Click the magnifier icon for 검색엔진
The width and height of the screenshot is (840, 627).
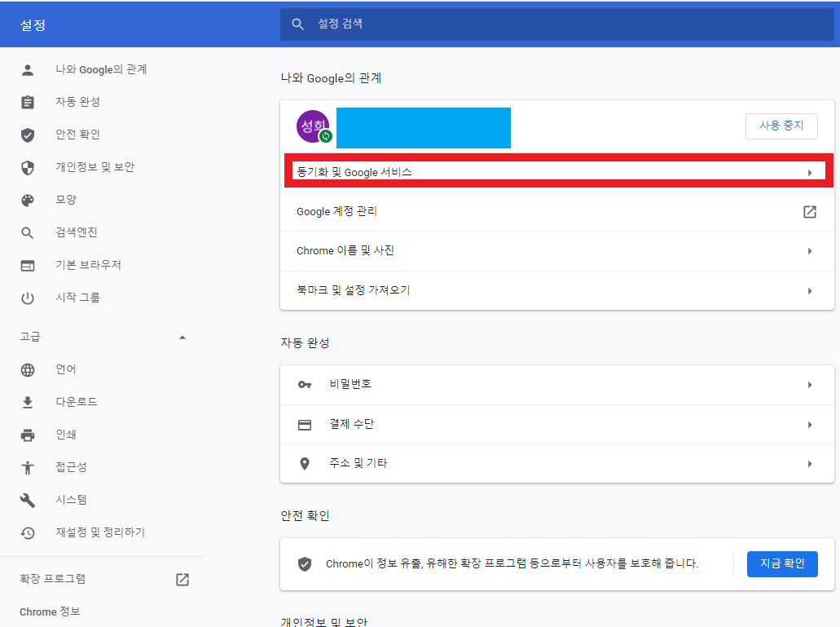pos(28,232)
